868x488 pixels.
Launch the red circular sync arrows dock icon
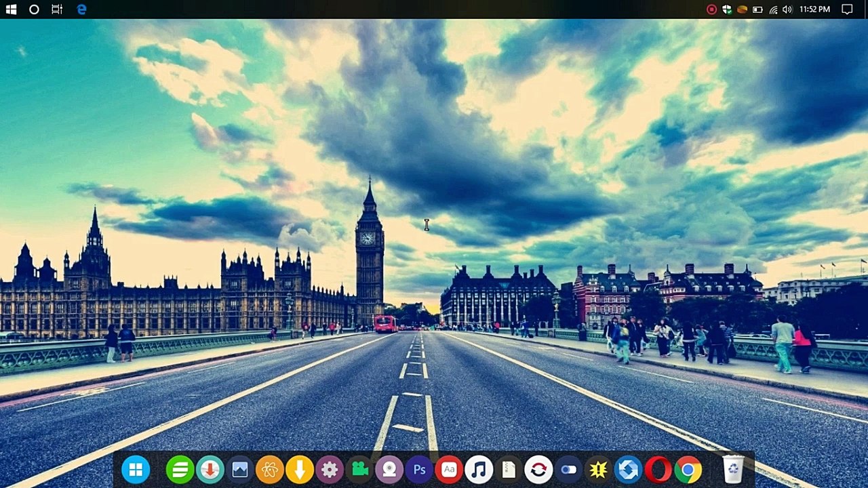(x=538, y=469)
